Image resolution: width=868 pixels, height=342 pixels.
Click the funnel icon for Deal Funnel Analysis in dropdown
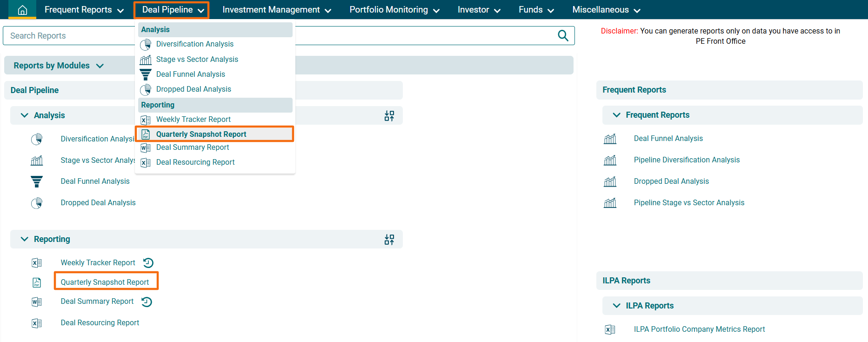point(146,74)
